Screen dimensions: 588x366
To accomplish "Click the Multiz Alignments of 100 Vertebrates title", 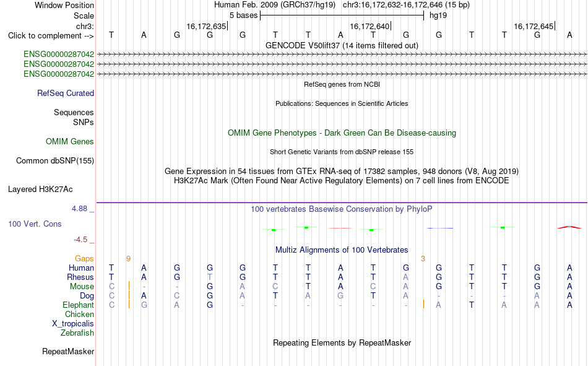I will 342,250.
